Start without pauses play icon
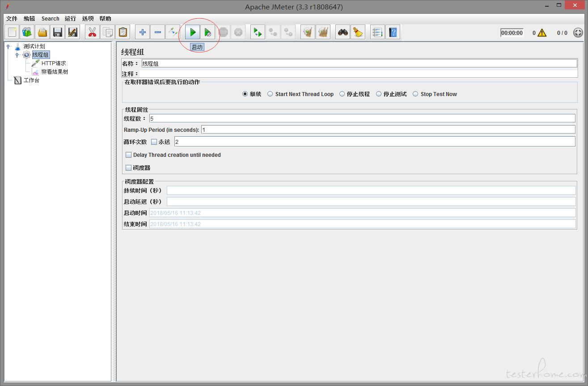The height and width of the screenshot is (386, 588). click(x=208, y=32)
